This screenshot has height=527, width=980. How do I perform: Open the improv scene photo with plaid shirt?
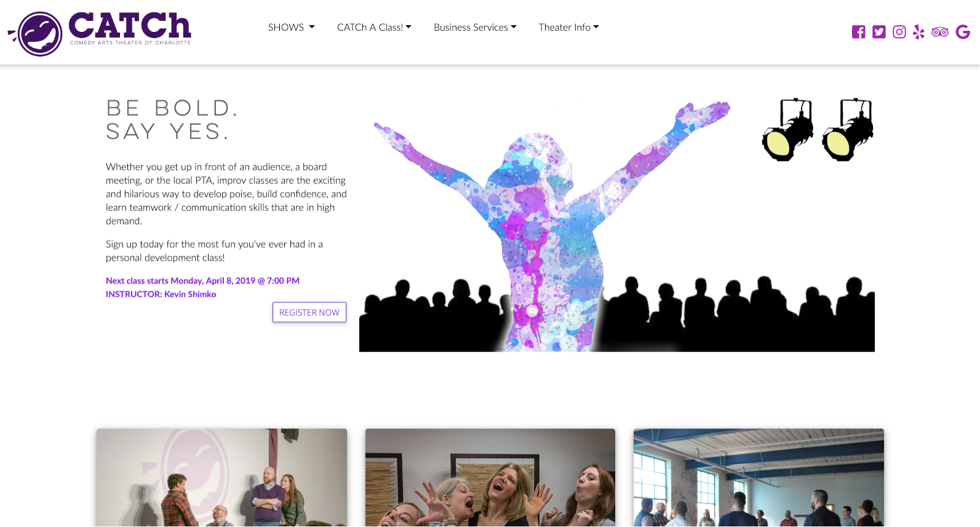point(221,477)
